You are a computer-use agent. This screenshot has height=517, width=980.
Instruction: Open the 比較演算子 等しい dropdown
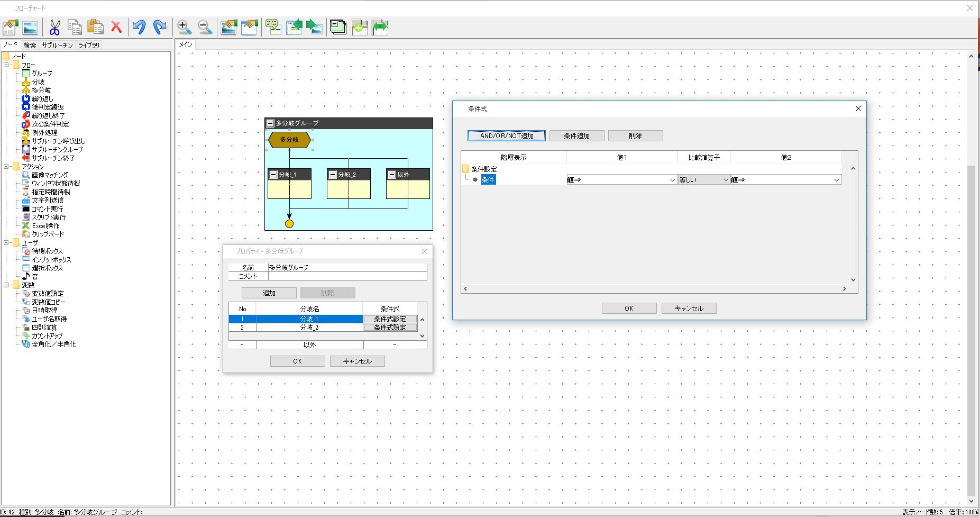726,180
